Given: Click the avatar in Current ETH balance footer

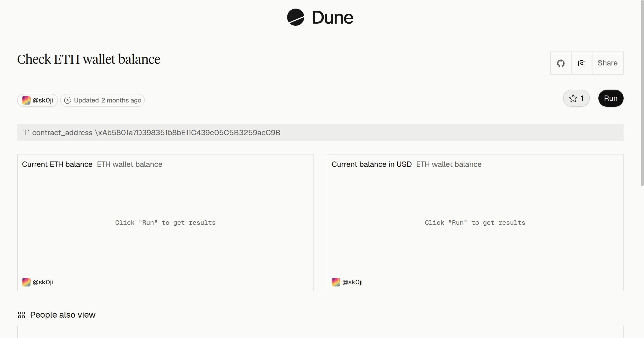Looking at the screenshot, I should tap(26, 282).
